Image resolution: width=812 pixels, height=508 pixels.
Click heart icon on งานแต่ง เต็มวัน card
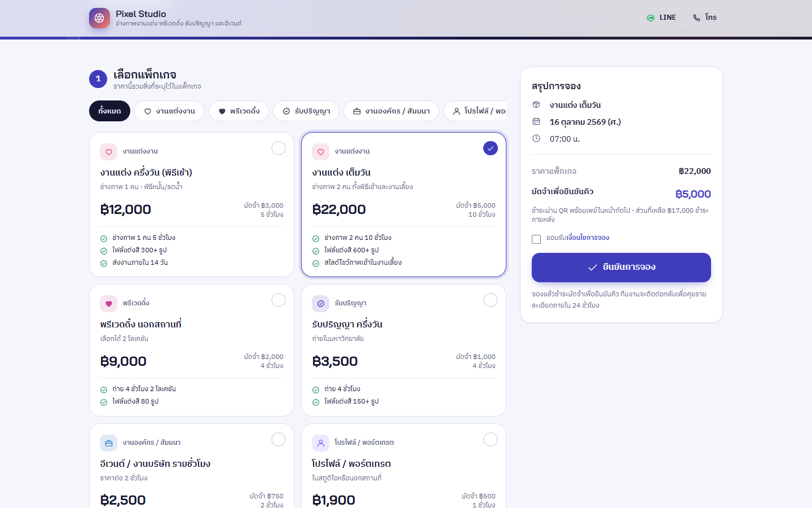pos(321,152)
